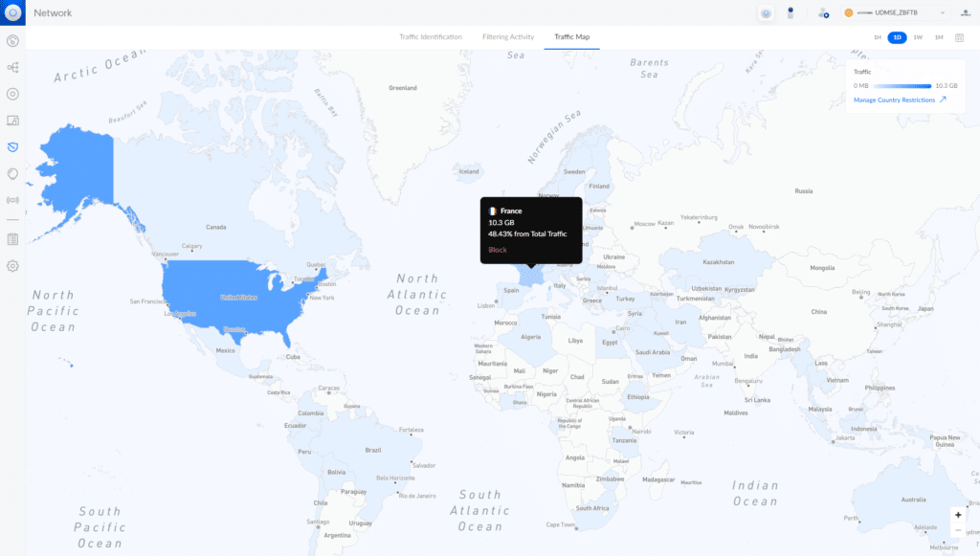Zoom out the map with minus button
The image size is (980, 556).
pos(958,530)
